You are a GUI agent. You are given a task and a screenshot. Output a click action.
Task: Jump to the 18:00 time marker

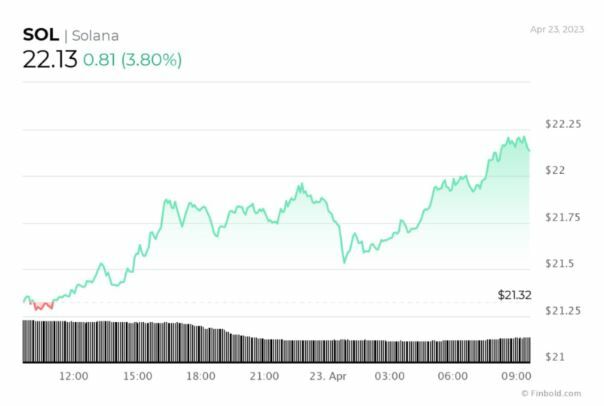[201, 376]
